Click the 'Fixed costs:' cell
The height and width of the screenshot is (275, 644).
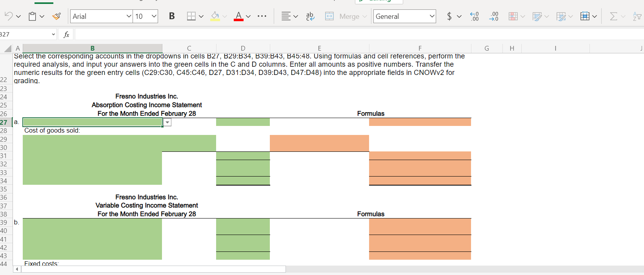pyautogui.click(x=41, y=263)
